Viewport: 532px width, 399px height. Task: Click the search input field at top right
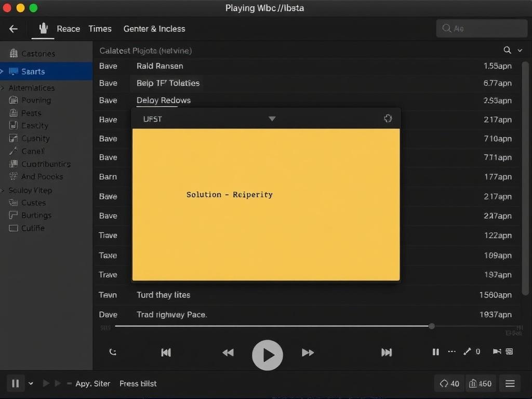[x=481, y=29]
